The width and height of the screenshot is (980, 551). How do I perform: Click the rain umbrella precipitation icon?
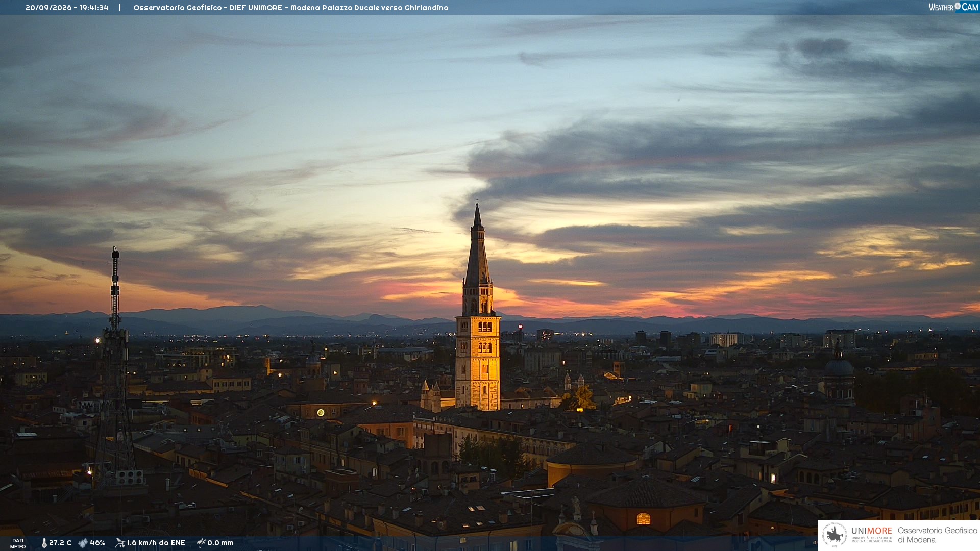[201, 543]
